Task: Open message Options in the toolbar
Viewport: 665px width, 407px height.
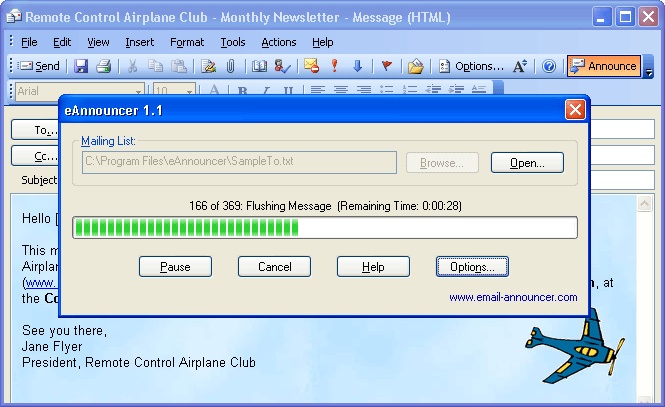Action: point(472,66)
